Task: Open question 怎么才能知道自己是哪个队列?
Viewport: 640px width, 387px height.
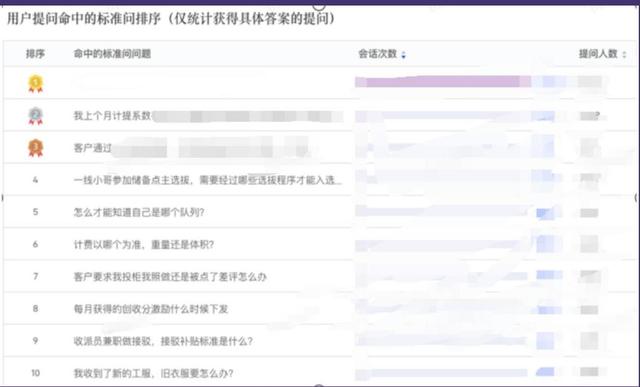Action: (139, 212)
